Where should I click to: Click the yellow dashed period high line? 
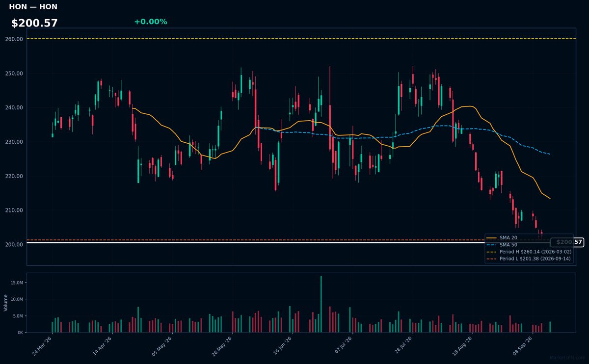click(x=301, y=39)
